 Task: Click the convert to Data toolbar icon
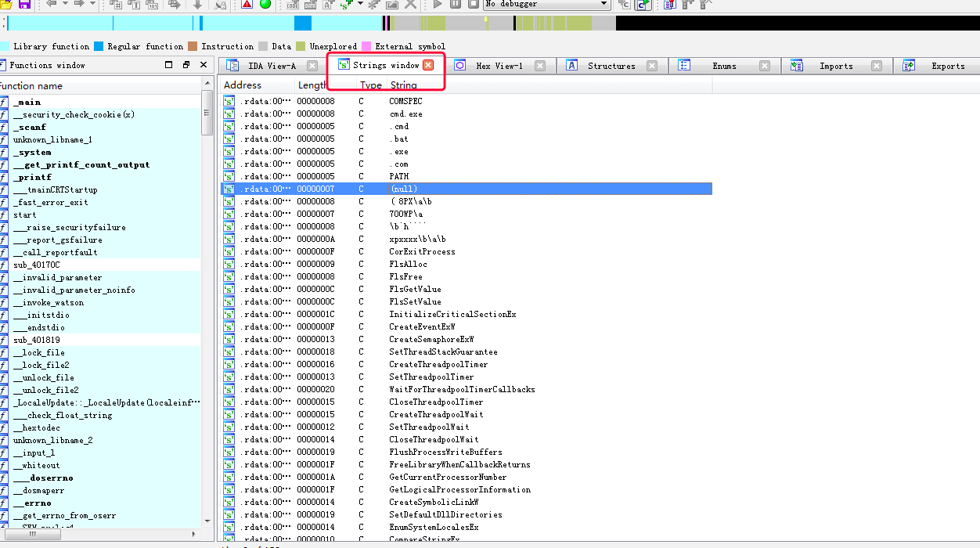point(310,5)
